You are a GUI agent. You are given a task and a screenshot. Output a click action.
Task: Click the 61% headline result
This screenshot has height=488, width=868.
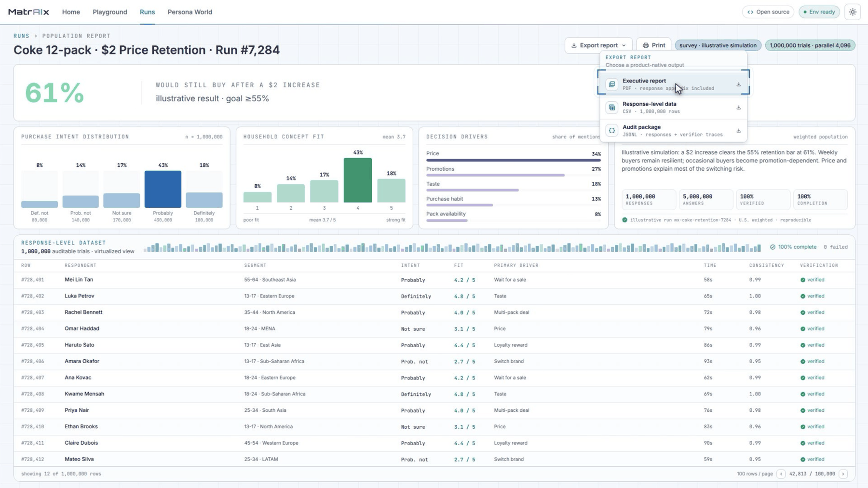click(x=54, y=93)
